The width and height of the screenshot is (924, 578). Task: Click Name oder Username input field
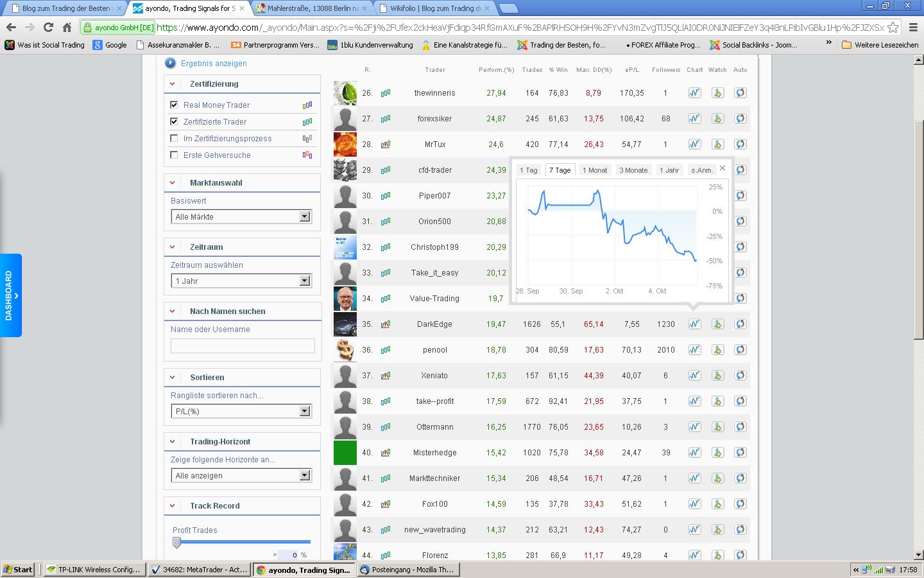pos(243,346)
